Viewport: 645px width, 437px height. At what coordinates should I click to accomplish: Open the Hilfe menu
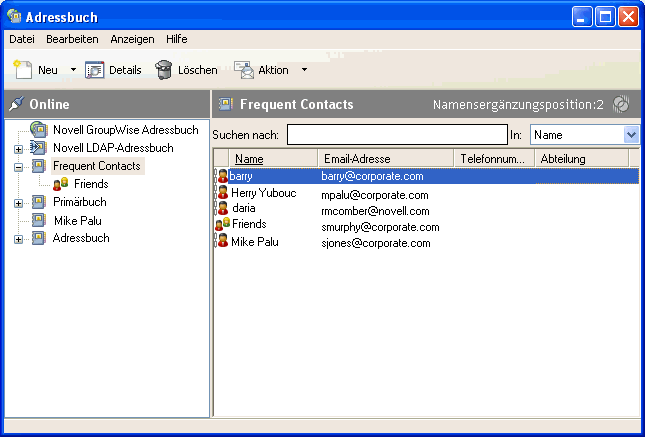pyautogui.click(x=176, y=39)
